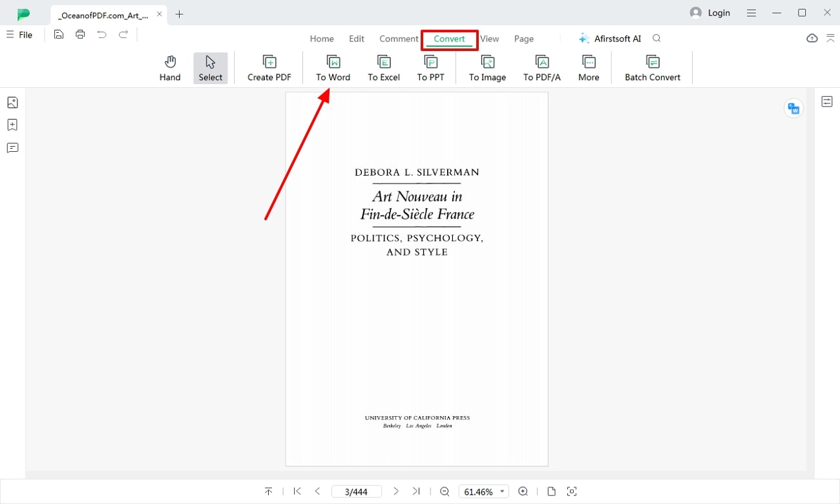The width and height of the screenshot is (840, 504).
Task: Click the Login button
Action: click(x=710, y=13)
